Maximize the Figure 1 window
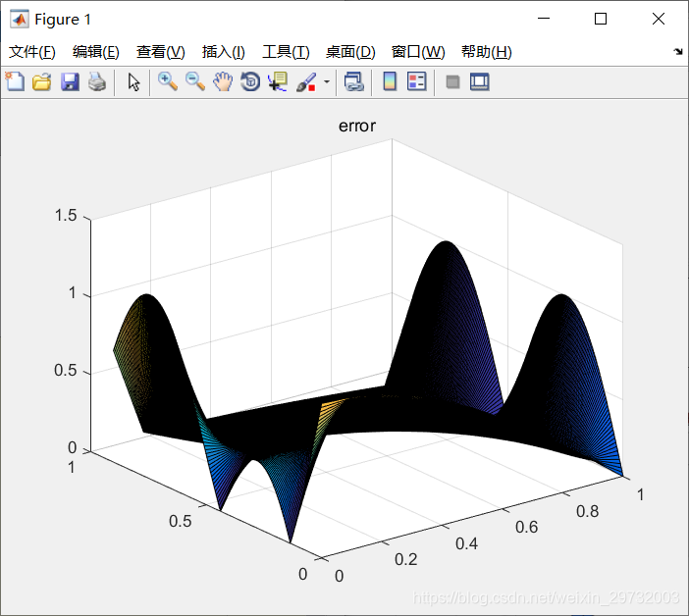The width and height of the screenshot is (689, 616). 601,19
